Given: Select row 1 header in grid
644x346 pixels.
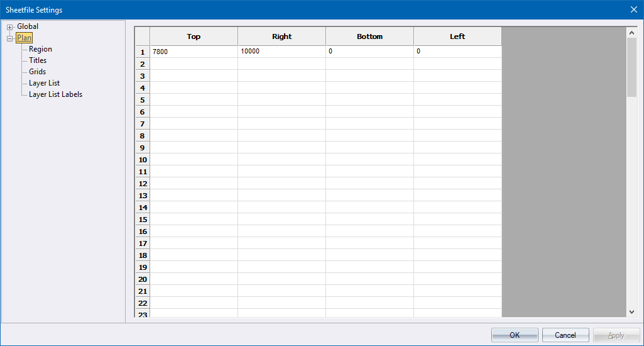Looking at the screenshot, I should point(143,52).
